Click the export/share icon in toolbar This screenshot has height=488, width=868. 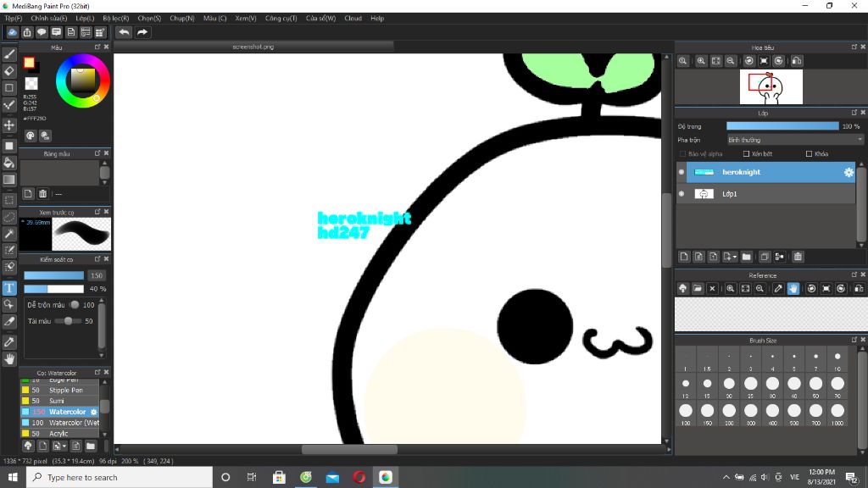click(x=26, y=32)
